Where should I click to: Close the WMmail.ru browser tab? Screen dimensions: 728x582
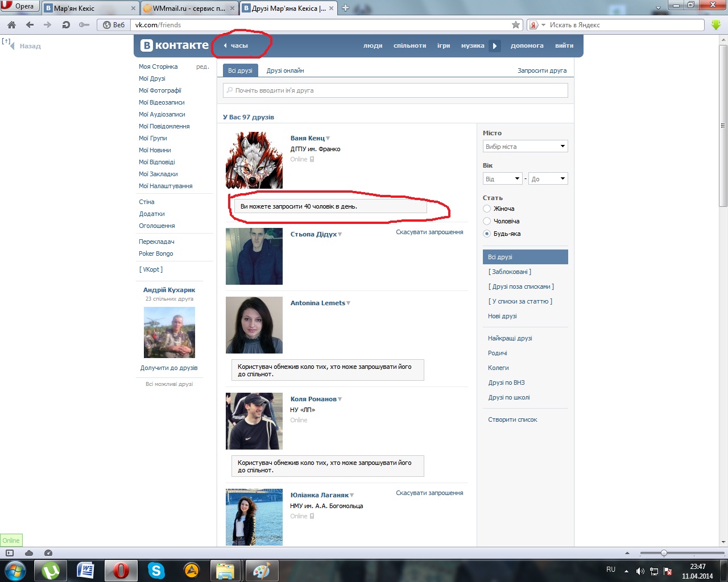(233, 9)
